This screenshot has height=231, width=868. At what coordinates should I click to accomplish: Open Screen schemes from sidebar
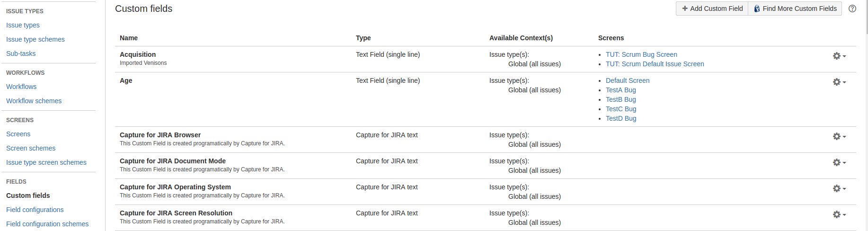(31, 148)
